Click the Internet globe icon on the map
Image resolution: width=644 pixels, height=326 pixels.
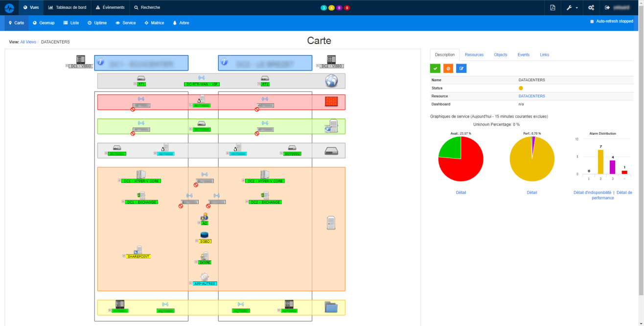click(331, 81)
